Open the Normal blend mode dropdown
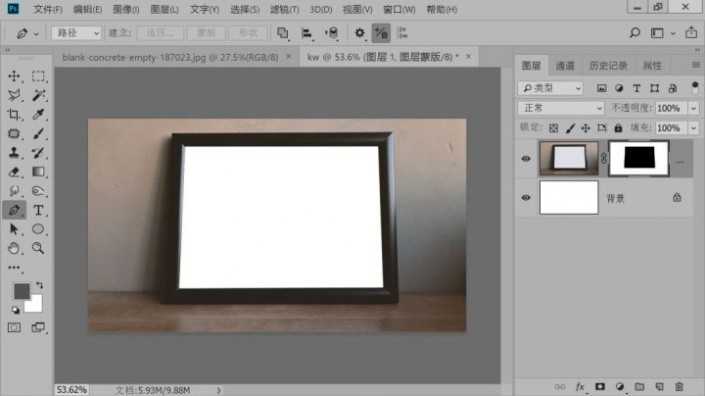This screenshot has height=396, width=705. (x=561, y=108)
